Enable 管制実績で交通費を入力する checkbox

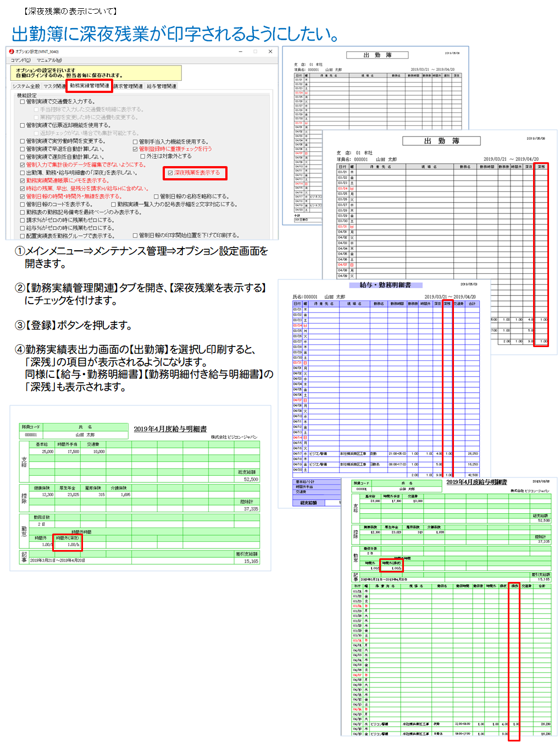point(23,102)
